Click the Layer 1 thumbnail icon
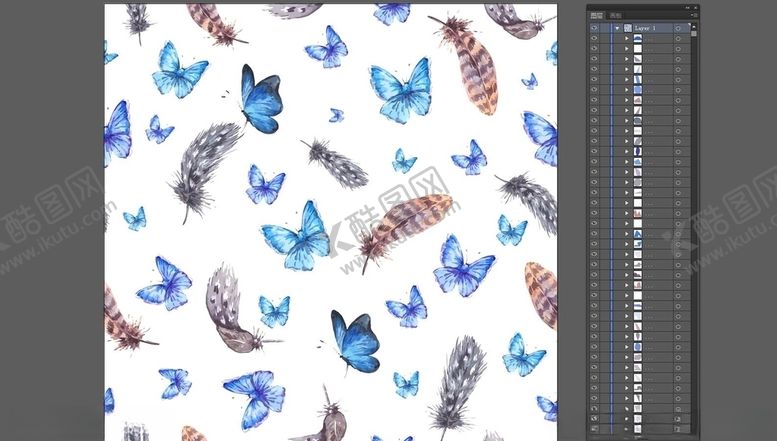Image resolution: width=777 pixels, height=441 pixels. (x=628, y=29)
